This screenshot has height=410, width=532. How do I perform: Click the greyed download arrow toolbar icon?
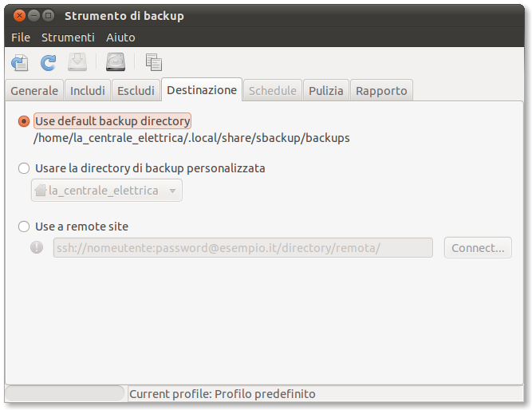click(77, 62)
